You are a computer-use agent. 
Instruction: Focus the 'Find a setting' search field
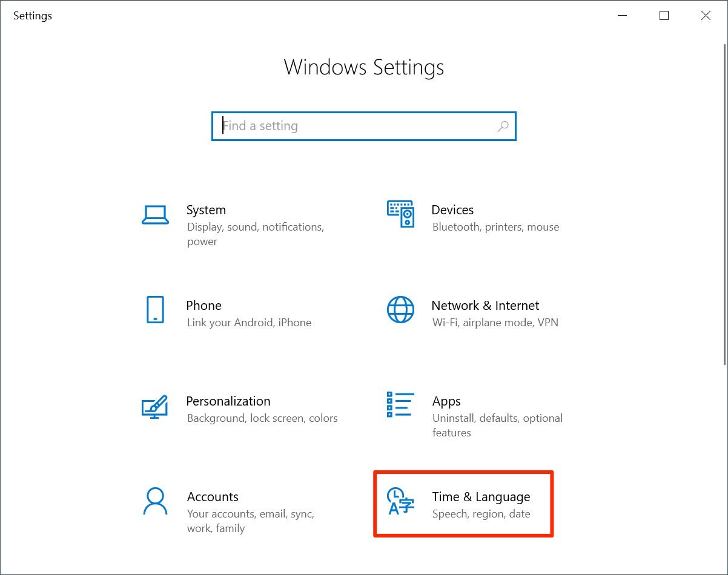[357, 126]
